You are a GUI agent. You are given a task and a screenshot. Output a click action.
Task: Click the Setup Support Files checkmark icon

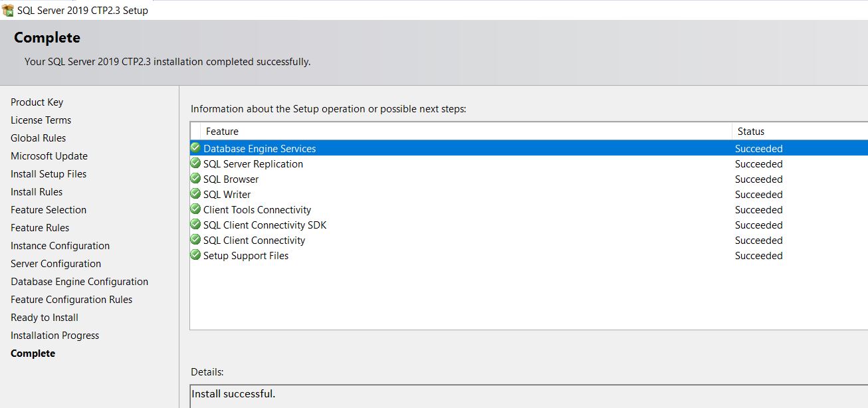[x=195, y=255]
